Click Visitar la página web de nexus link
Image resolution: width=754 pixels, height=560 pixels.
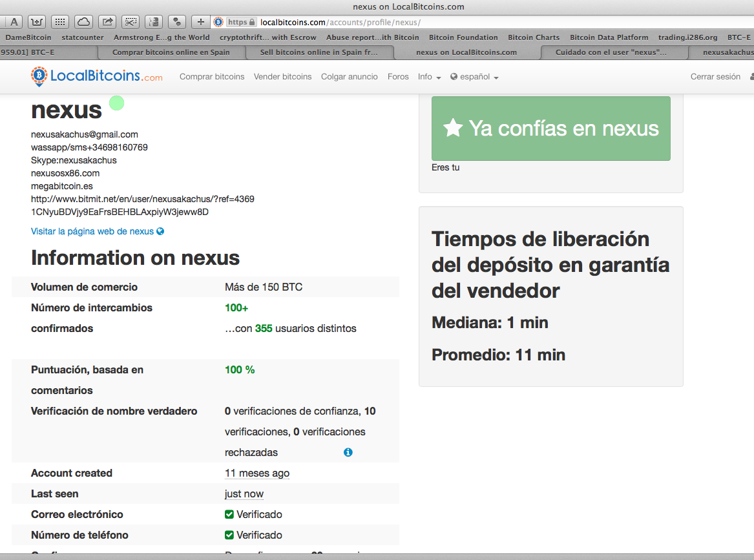pyautogui.click(x=98, y=231)
